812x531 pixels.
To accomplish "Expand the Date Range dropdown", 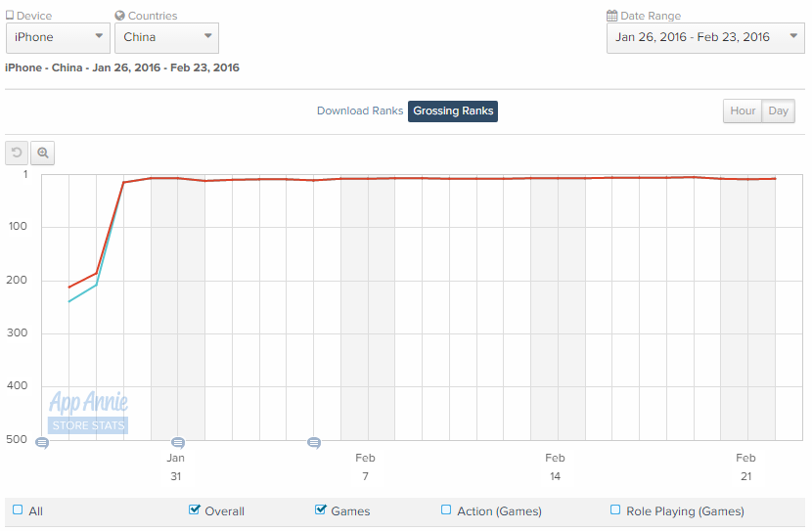I will click(x=705, y=37).
